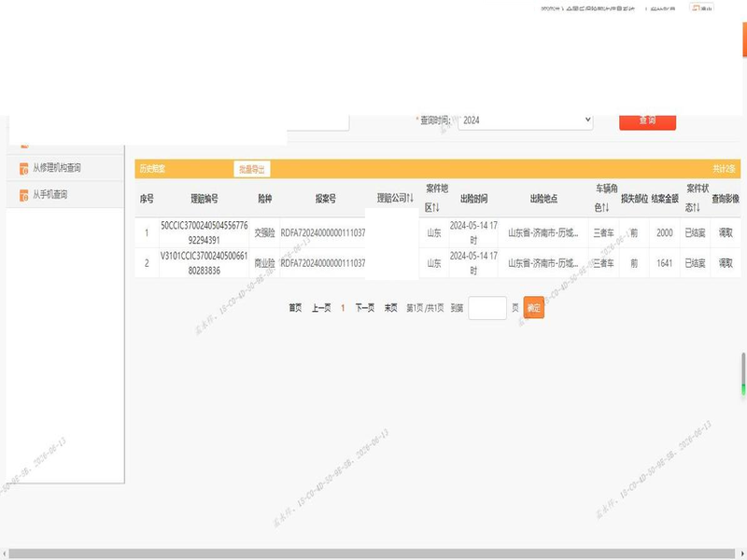This screenshot has height=560, width=747.
Task: Click icon beside 从手机查询
Action: tap(24, 195)
